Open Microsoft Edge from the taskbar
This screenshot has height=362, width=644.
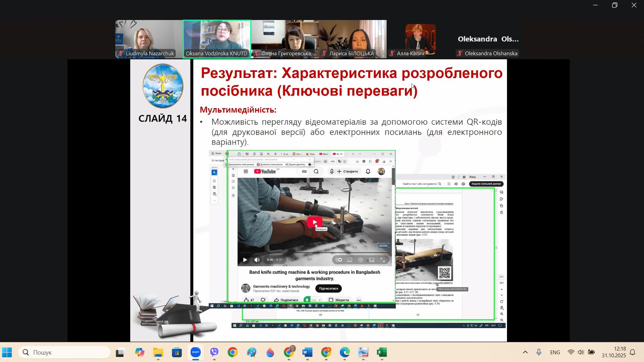(x=344, y=353)
